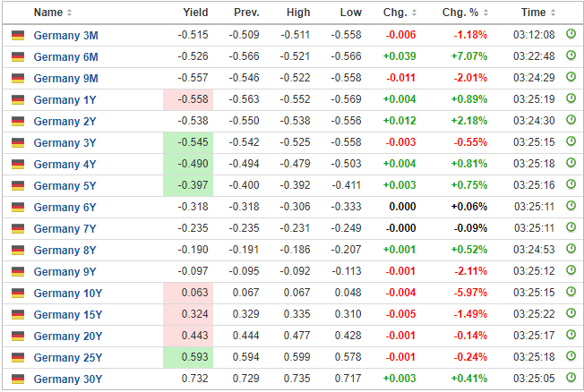This screenshot has width=584, height=392.
Task: Open the Germany 30Y bond link
Action: [67, 379]
